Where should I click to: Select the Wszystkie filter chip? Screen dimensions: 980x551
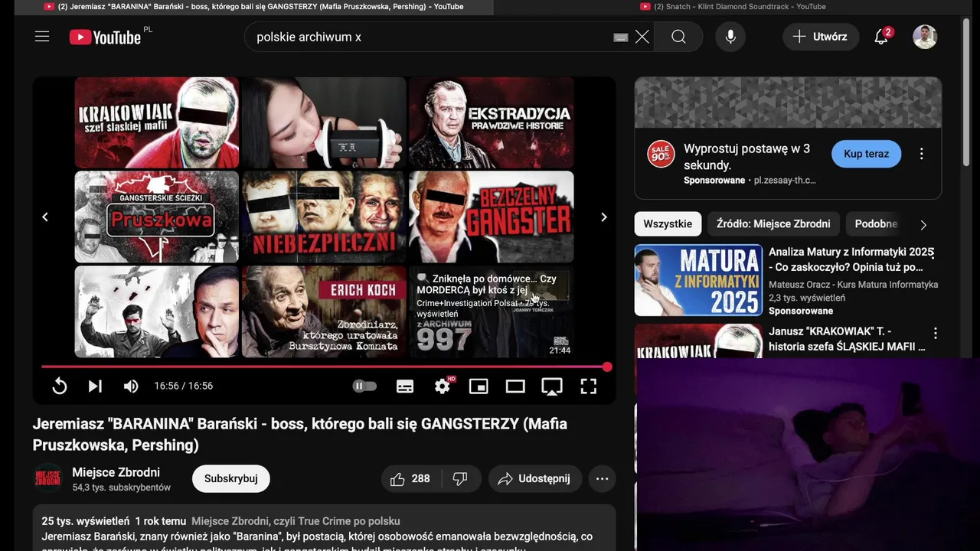pyautogui.click(x=668, y=224)
